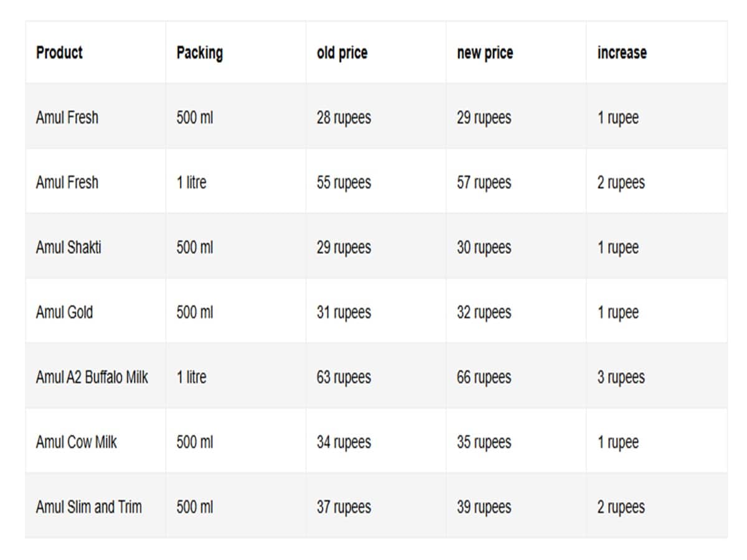Click the increase column header
The image size is (747, 560).
coord(657,52)
